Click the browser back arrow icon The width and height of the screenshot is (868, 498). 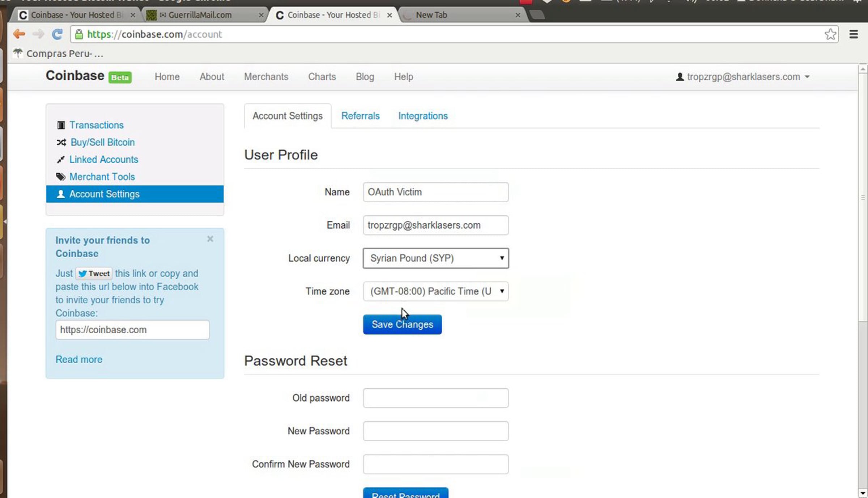(x=19, y=34)
